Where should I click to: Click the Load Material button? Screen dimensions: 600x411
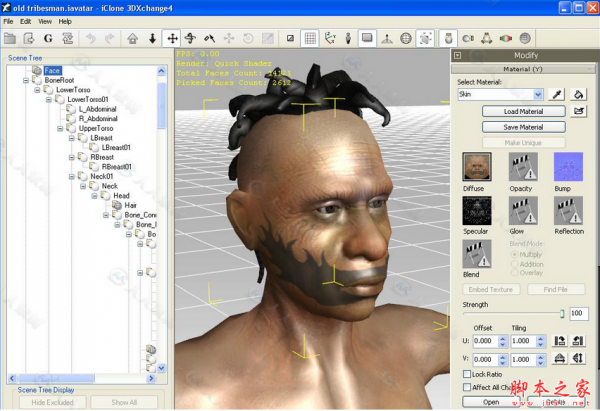coord(523,112)
